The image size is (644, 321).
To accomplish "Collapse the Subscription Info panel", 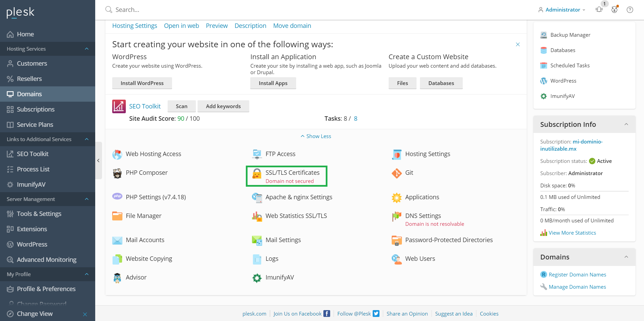I will pyautogui.click(x=626, y=124).
